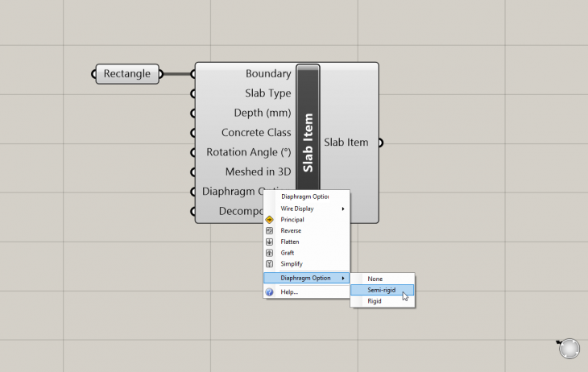Click the Boundary input grip
Image resolution: width=588 pixels, height=372 pixels.
tap(193, 74)
